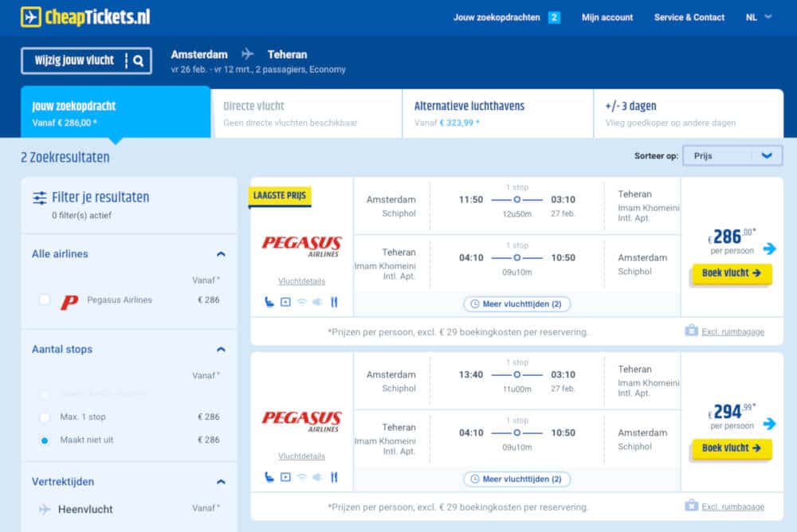
Task: Click the 11:50 departure time
Action: coord(471,200)
